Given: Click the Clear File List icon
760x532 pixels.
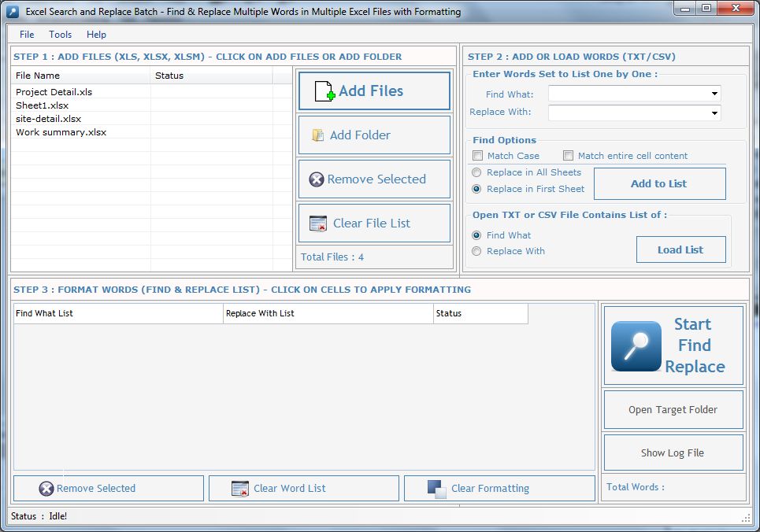Looking at the screenshot, I should pos(318,224).
